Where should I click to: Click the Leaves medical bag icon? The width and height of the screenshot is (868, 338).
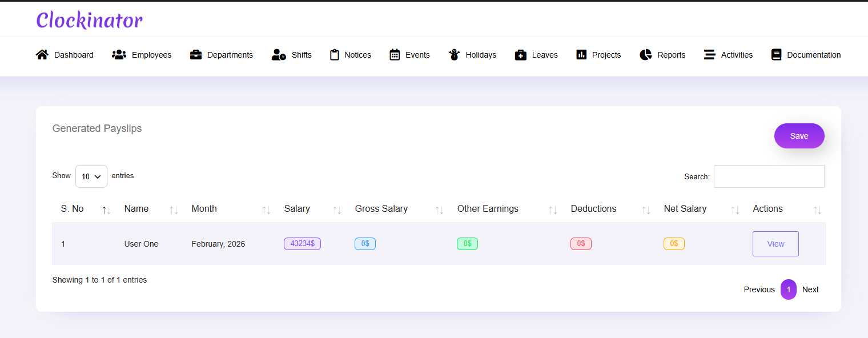pyautogui.click(x=520, y=55)
